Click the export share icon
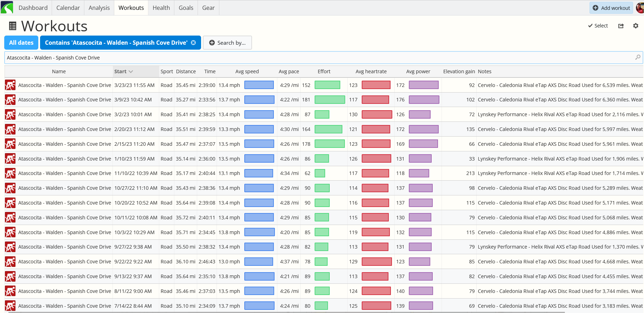 tap(621, 26)
